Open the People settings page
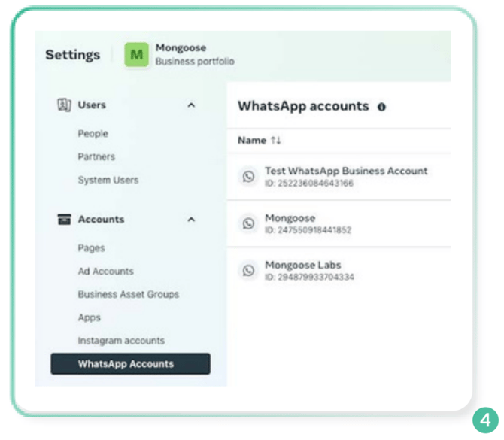Image resolution: width=504 pixels, height=440 pixels. click(93, 134)
